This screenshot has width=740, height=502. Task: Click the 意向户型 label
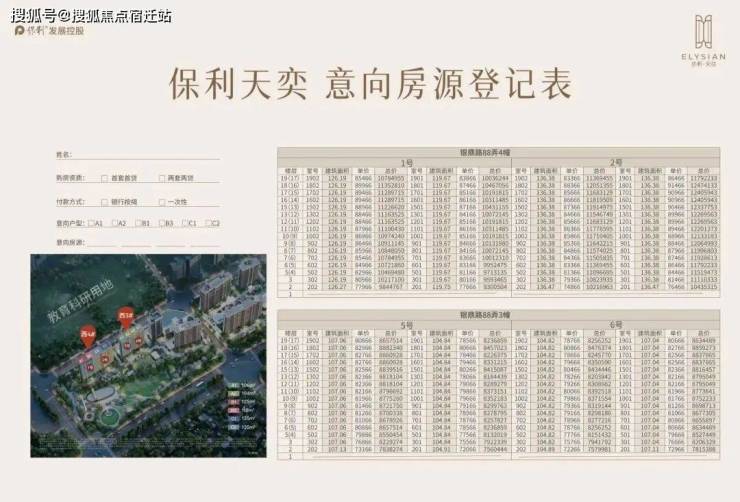70,223
